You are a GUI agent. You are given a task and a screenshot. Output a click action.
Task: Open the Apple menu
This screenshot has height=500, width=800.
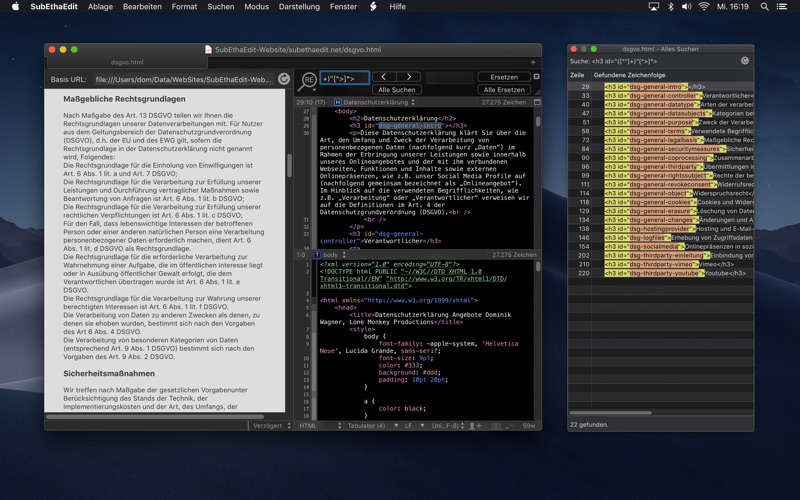[15, 7]
